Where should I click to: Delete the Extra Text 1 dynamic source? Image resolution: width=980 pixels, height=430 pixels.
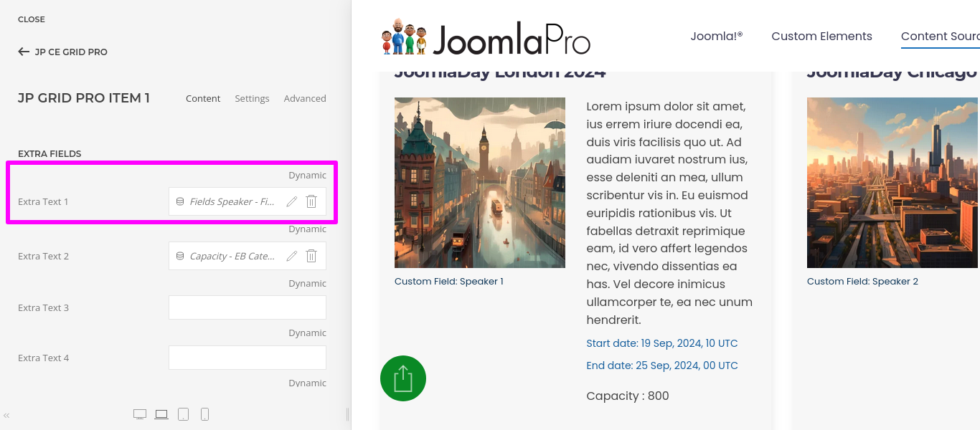point(311,202)
